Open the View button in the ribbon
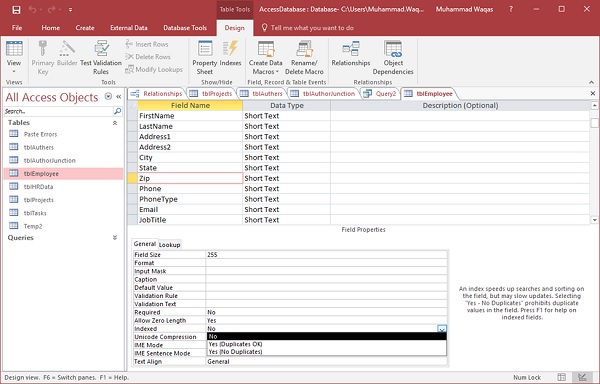 pos(14,57)
